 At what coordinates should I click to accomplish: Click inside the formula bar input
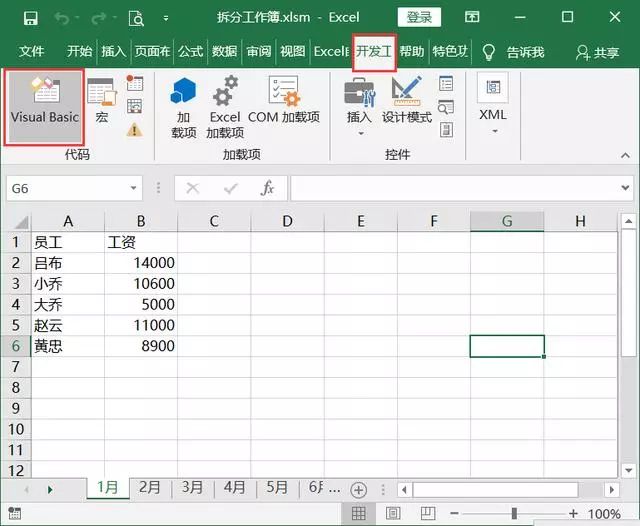(455, 189)
